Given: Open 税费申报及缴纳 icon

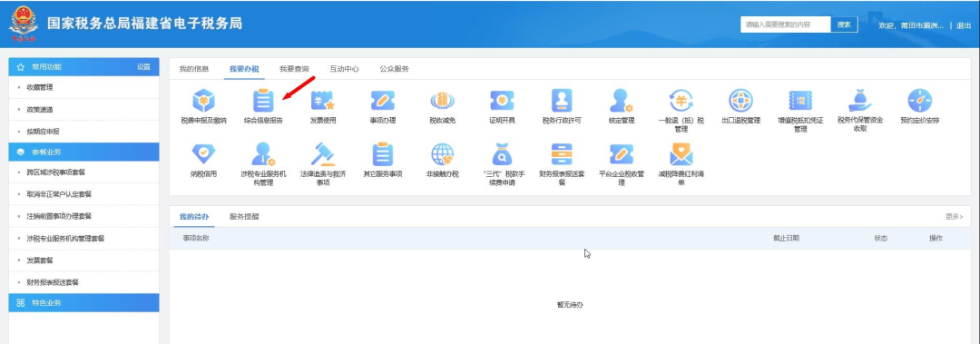Looking at the screenshot, I should click(x=203, y=100).
